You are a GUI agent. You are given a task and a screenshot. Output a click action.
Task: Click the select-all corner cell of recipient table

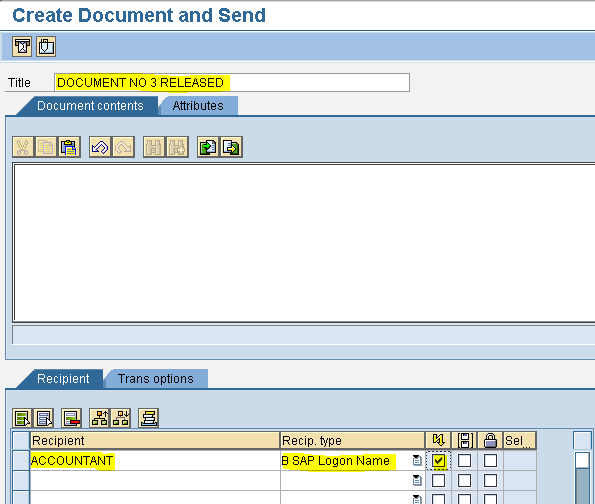click(x=21, y=440)
